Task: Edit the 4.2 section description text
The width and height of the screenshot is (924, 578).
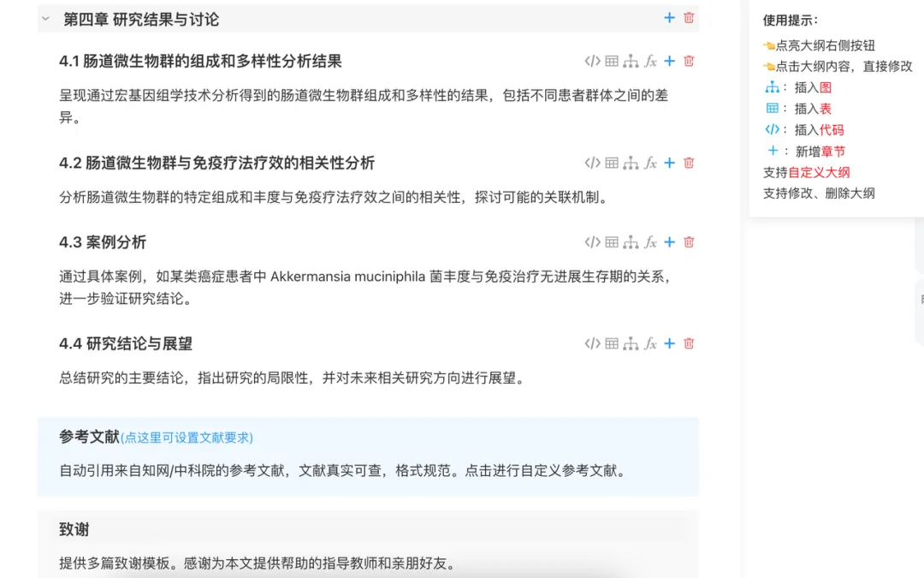Action: [335, 197]
